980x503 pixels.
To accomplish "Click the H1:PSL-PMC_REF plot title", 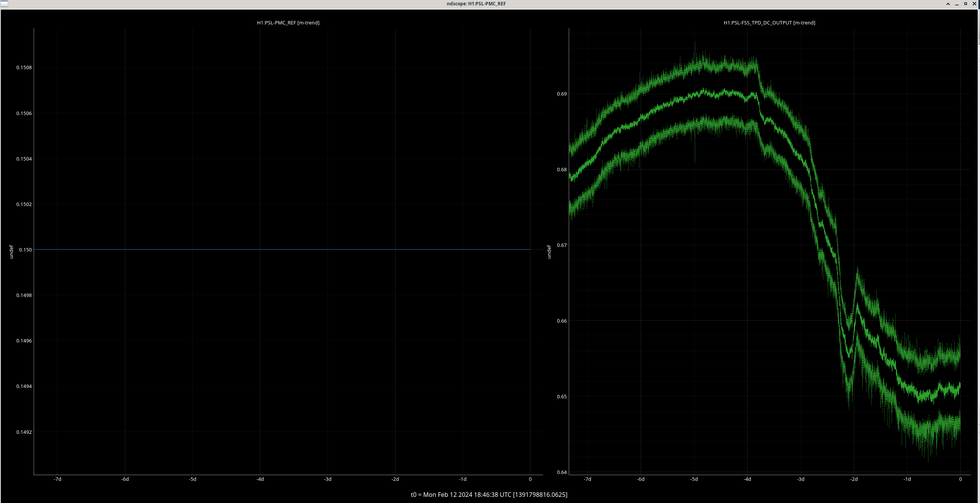I will 288,23.
